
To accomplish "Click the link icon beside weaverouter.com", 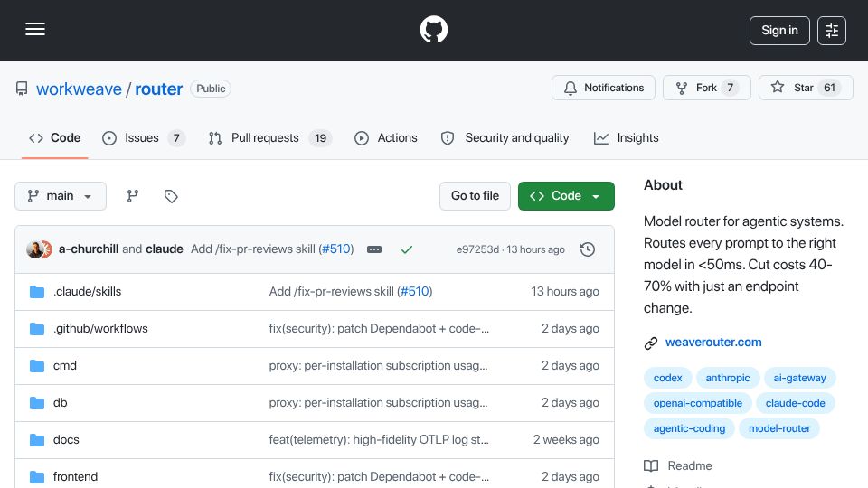I will click(x=651, y=343).
